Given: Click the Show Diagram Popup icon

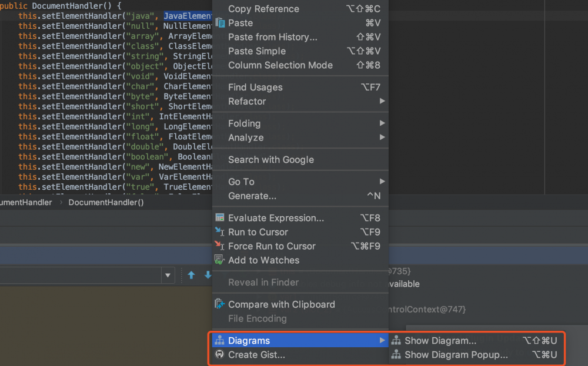Looking at the screenshot, I should pos(396,355).
